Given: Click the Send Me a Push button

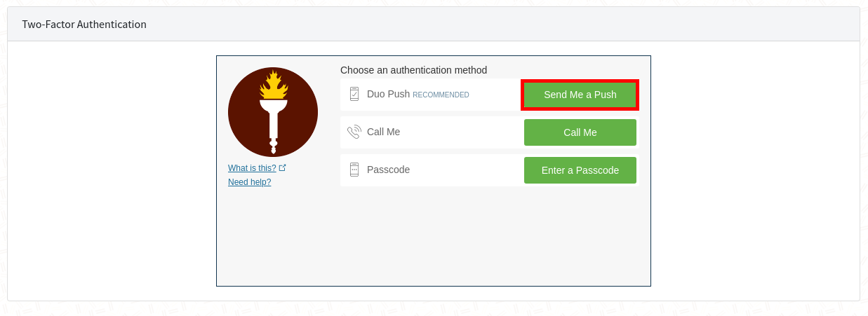Looking at the screenshot, I should pyautogui.click(x=580, y=95).
